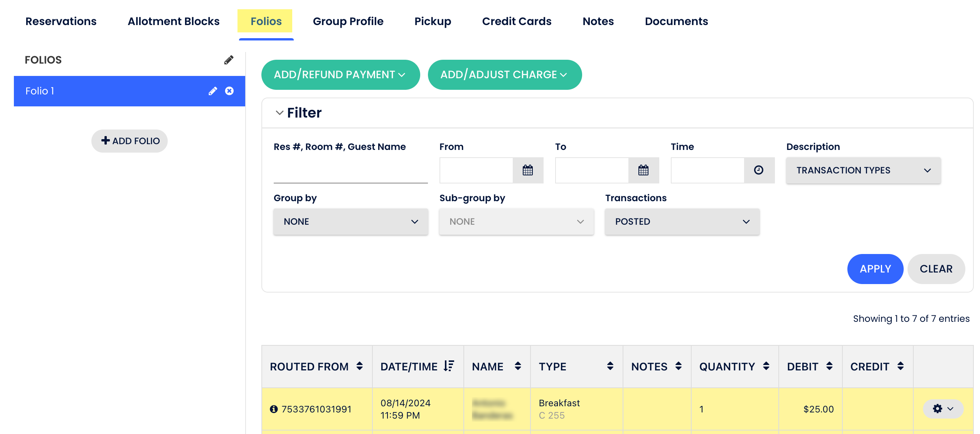Open the Transactions Posted dropdown
This screenshot has height=434, width=980.
(x=682, y=222)
